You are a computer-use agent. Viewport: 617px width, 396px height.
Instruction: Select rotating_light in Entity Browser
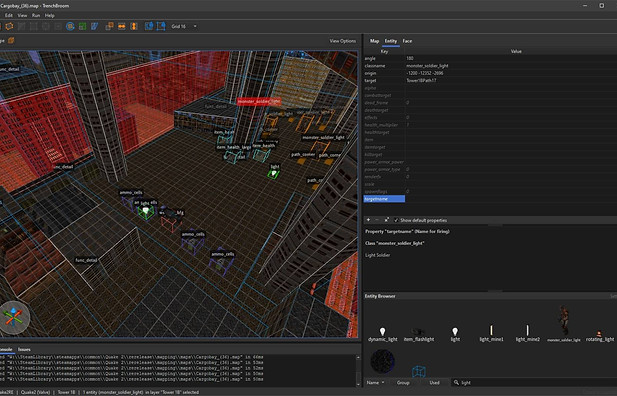pyautogui.click(x=600, y=336)
